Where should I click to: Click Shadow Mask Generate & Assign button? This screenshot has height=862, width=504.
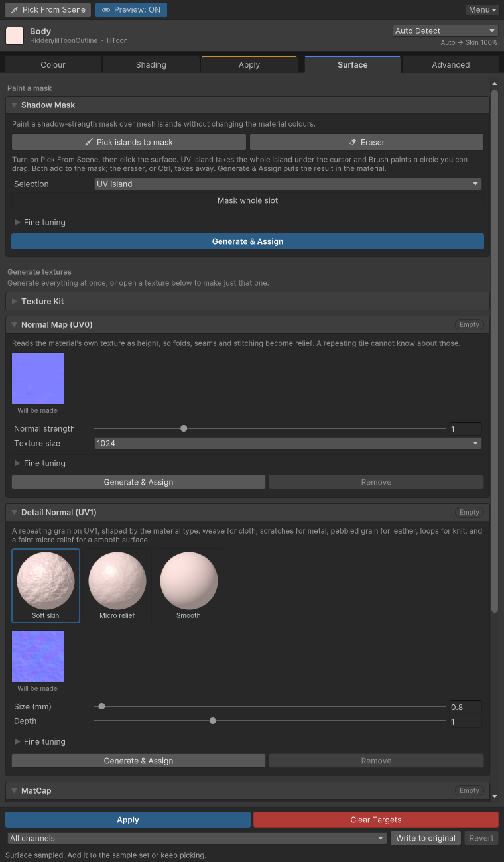[x=247, y=241]
